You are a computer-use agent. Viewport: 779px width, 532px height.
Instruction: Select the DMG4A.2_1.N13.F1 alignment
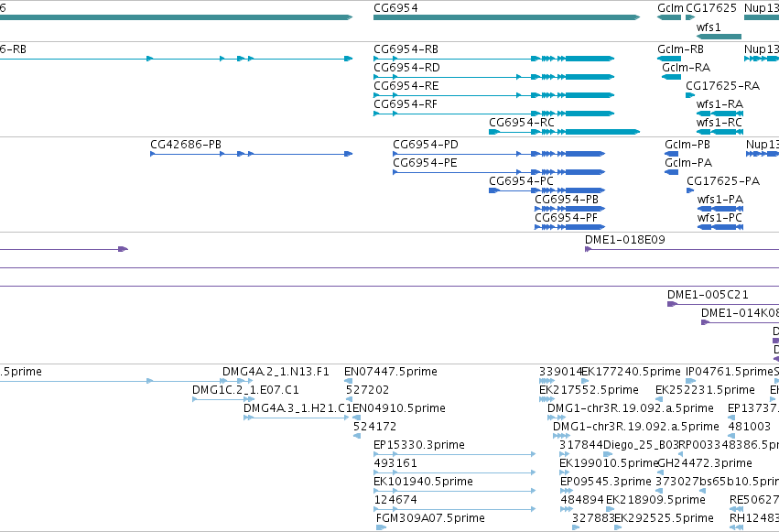(x=237, y=381)
